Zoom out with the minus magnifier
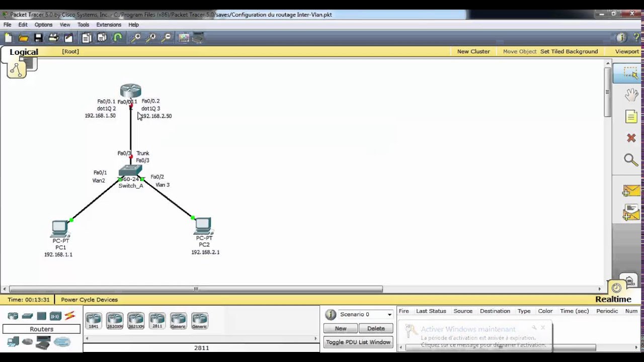 166,38
